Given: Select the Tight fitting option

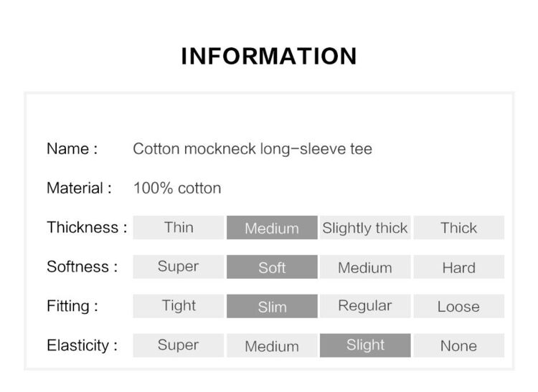Looking at the screenshot, I should pos(179,306).
